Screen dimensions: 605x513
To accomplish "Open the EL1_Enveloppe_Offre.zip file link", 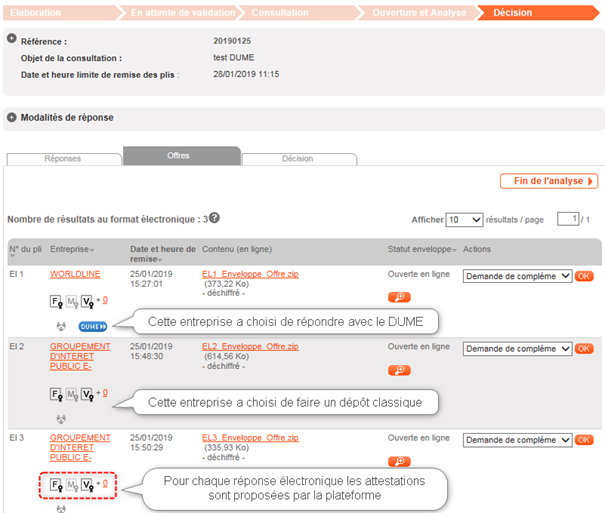I will (250, 274).
